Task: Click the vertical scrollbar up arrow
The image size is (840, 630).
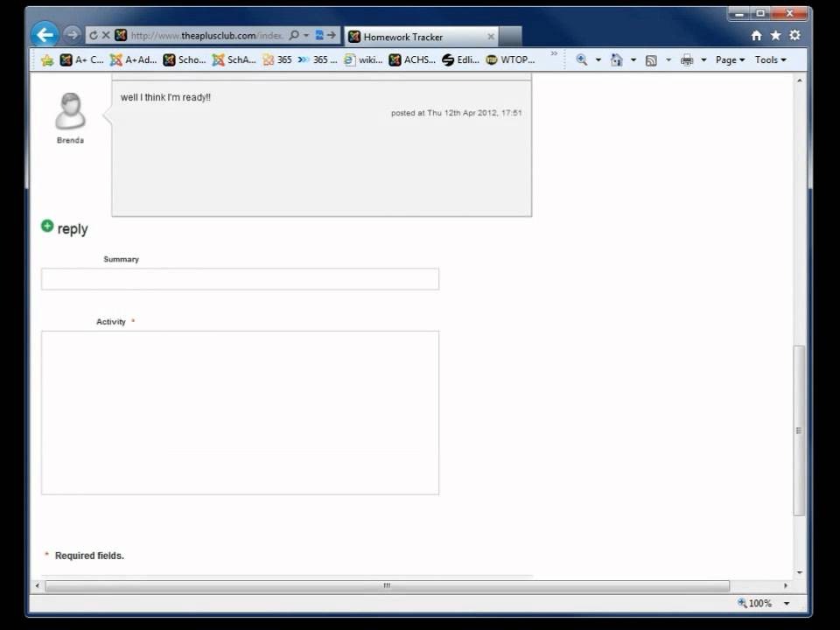Action: (799, 80)
